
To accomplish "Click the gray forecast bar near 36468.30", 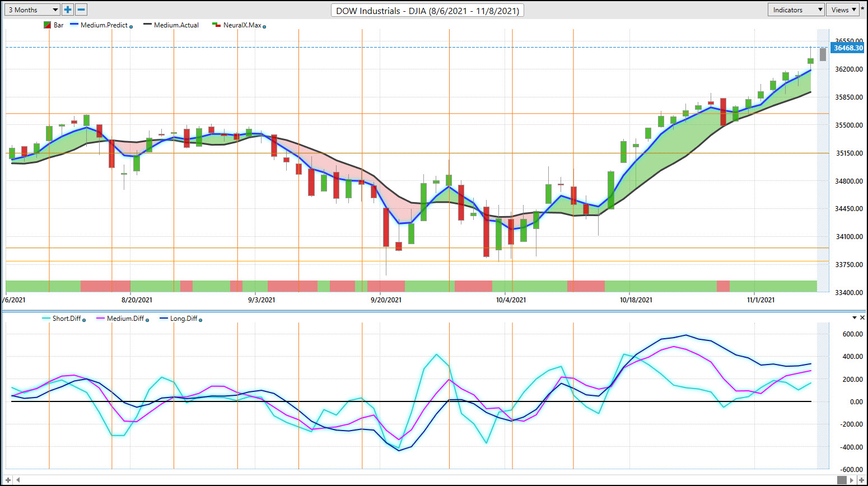I will [x=823, y=54].
